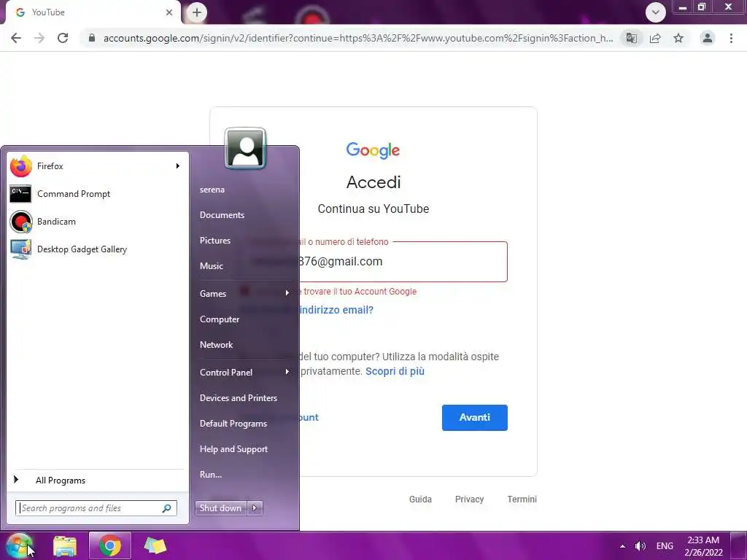Open a new Chrome tab
The height and width of the screenshot is (560, 747).
[197, 12]
